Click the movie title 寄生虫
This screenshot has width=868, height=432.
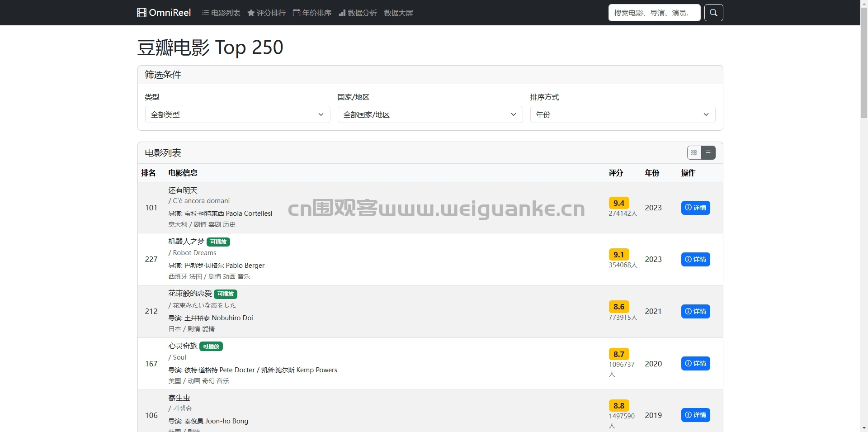click(x=179, y=398)
